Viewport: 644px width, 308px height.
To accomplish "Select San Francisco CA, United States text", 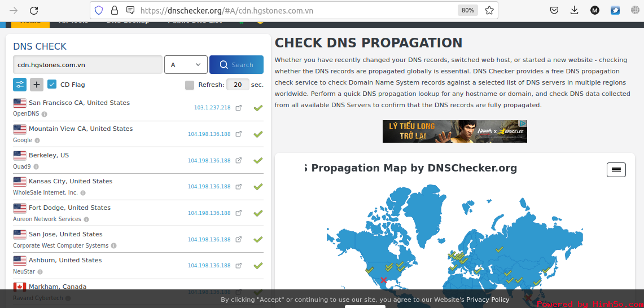I will pyautogui.click(x=79, y=103).
